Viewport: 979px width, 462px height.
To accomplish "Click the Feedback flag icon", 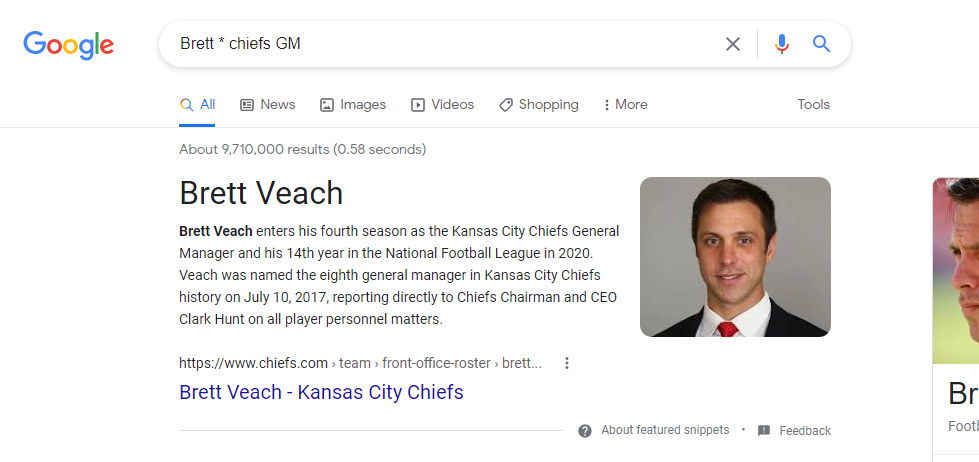I will 764,431.
